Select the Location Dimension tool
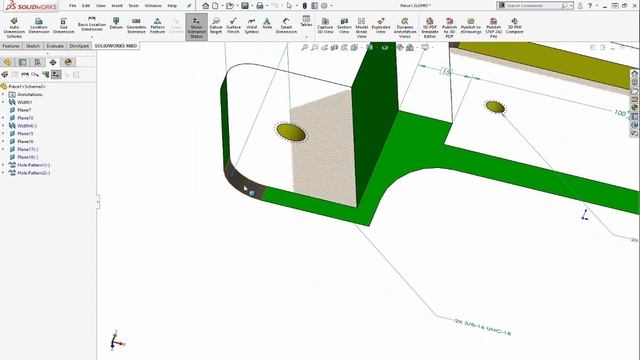 39,26
